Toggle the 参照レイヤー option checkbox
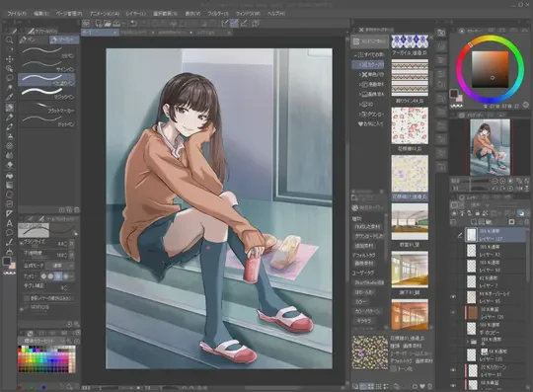The image size is (533, 392). 27,298
